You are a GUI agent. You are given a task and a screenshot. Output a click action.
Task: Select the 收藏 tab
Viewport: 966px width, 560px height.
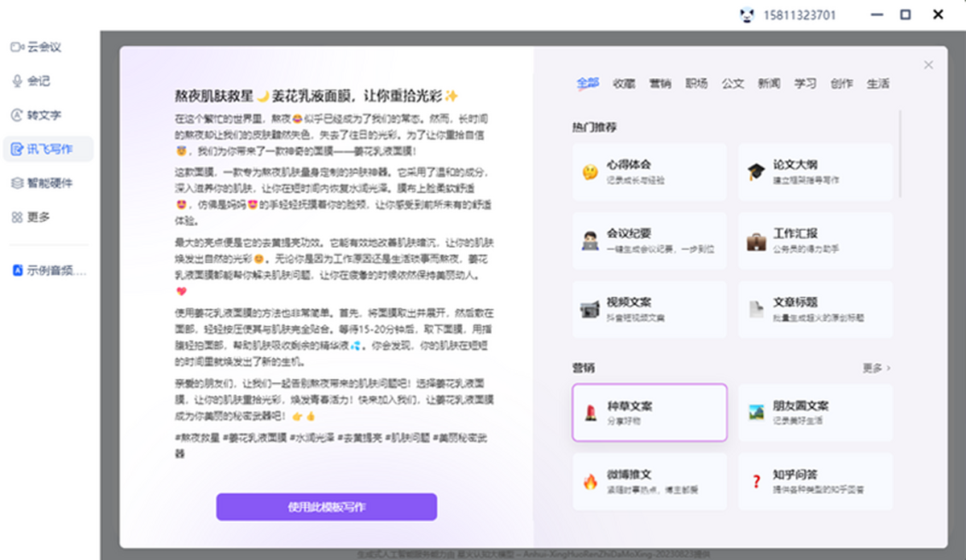click(624, 84)
